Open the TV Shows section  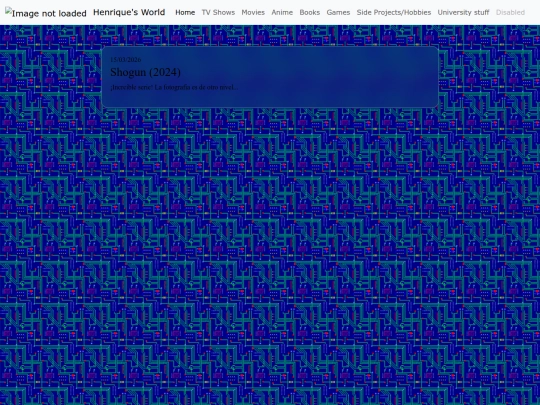point(218,12)
